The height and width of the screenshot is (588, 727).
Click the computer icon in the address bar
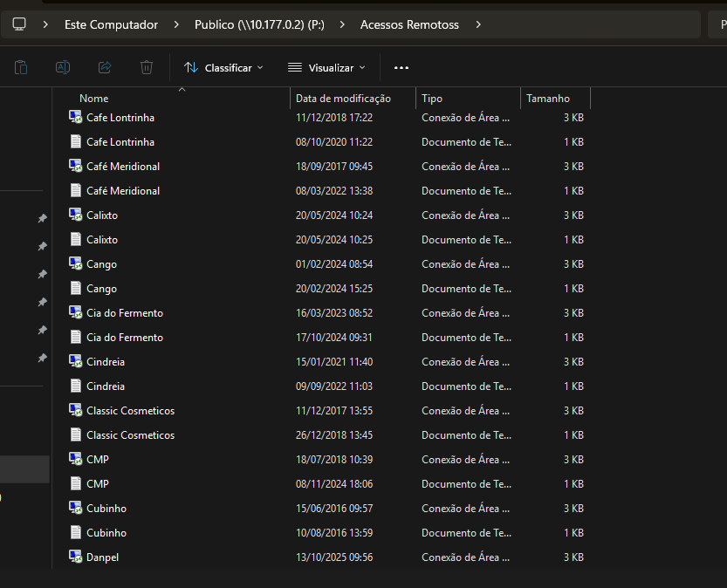pos(19,24)
